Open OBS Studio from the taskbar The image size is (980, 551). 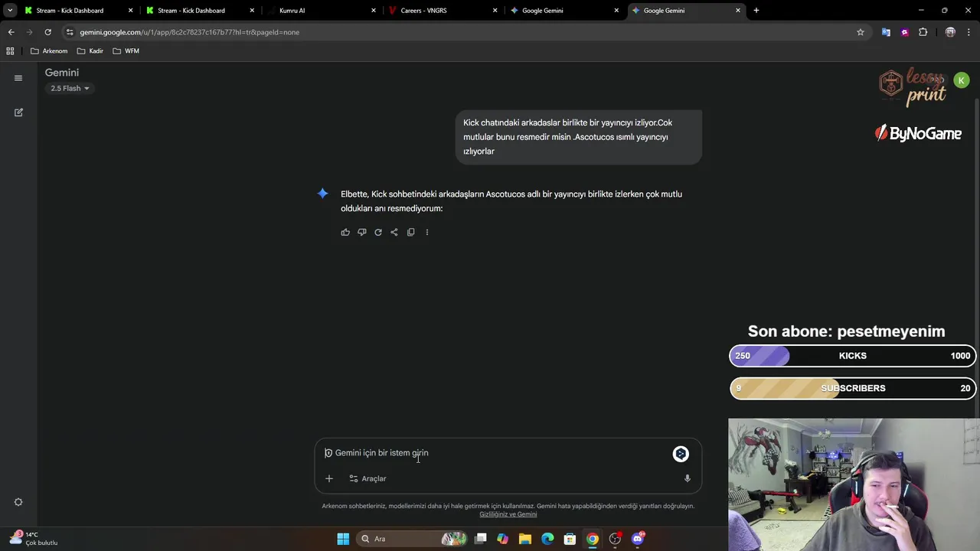615,539
